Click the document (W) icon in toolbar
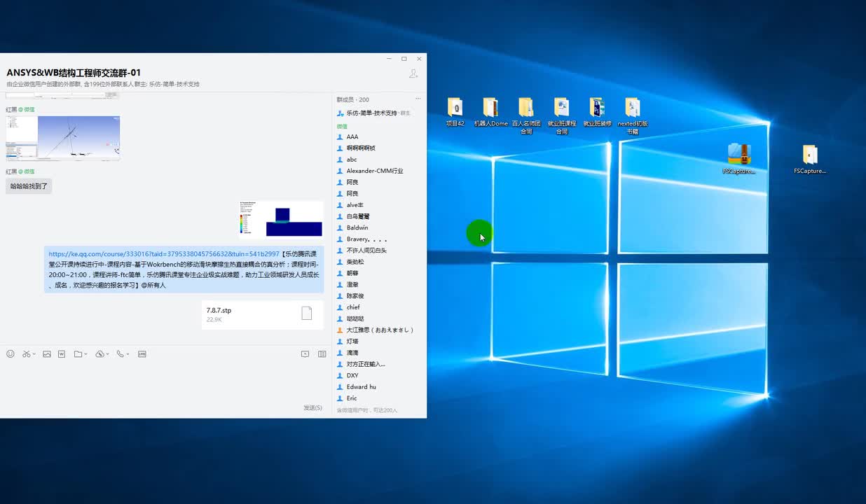This screenshot has width=866, height=504. [62, 354]
